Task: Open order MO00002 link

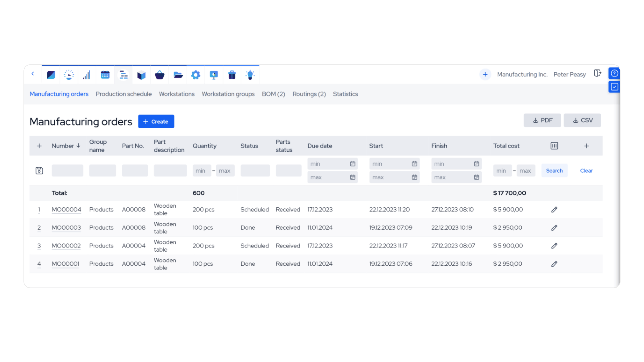Action: click(x=66, y=246)
